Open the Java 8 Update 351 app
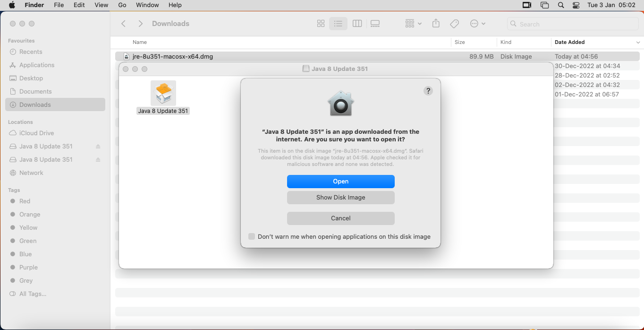The height and width of the screenshot is (330, 644). (x=340, y=182)
